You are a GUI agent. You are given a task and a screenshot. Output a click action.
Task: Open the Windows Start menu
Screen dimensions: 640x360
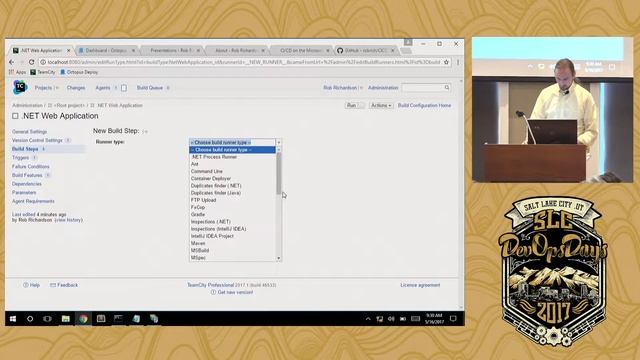[x=13, y=319]
